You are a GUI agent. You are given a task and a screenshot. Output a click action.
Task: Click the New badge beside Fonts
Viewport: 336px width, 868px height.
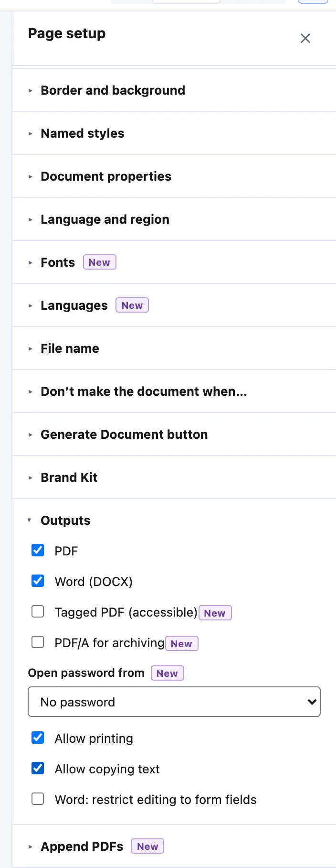coord(100,262)
